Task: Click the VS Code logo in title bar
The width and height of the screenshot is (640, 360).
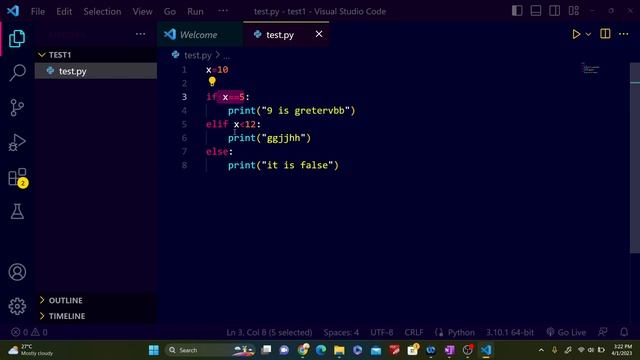Action: [13, 11]
